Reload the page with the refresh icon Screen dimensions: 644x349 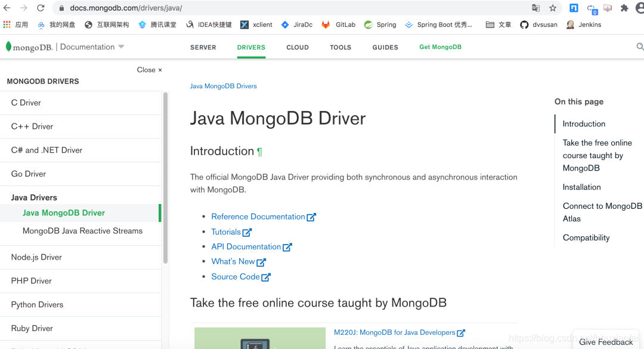41,8
